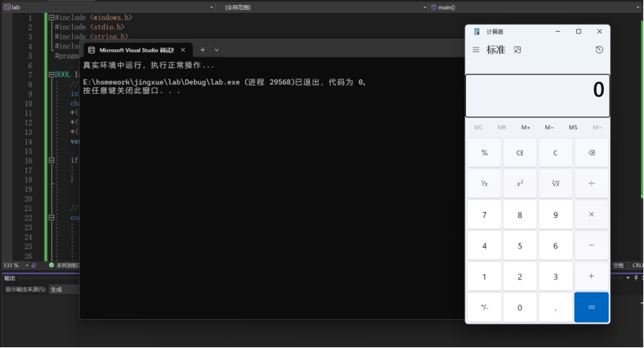Image resolution: width=644 pixels, height=348 pixels.
Task: Open the calculator history icon
Action: click(599, 50)
